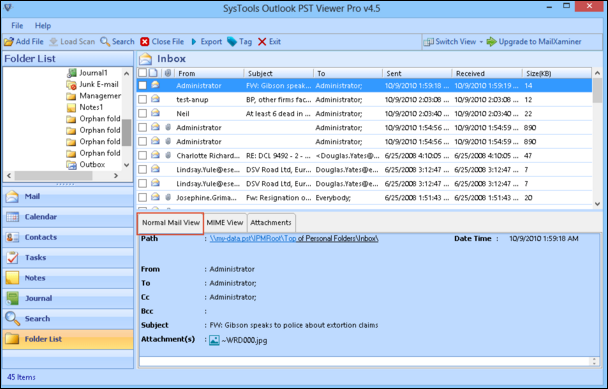Click the preview pane stepper arrows
The width and height of the screenshot is (608, 389).
[594, 361]
